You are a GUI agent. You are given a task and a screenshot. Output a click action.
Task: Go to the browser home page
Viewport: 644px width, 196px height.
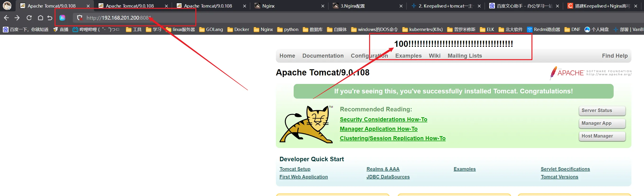click(40, 18)
